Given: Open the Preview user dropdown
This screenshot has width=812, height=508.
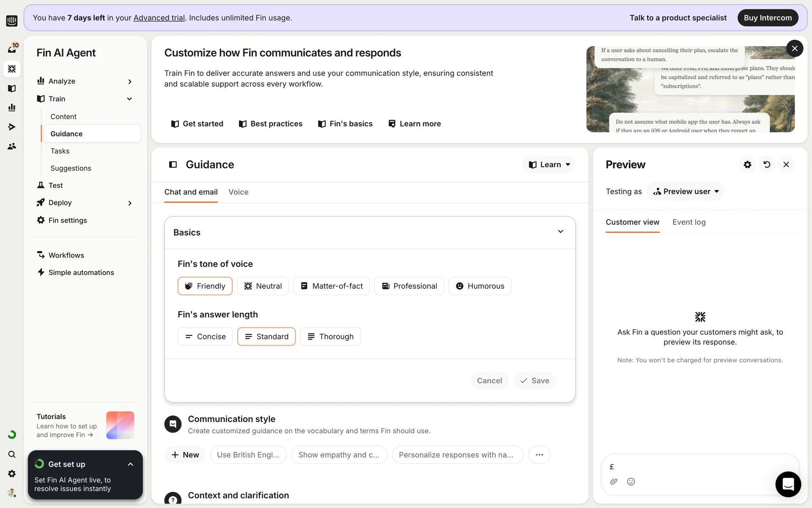Looking at the screenshot, I should point(686,192).
